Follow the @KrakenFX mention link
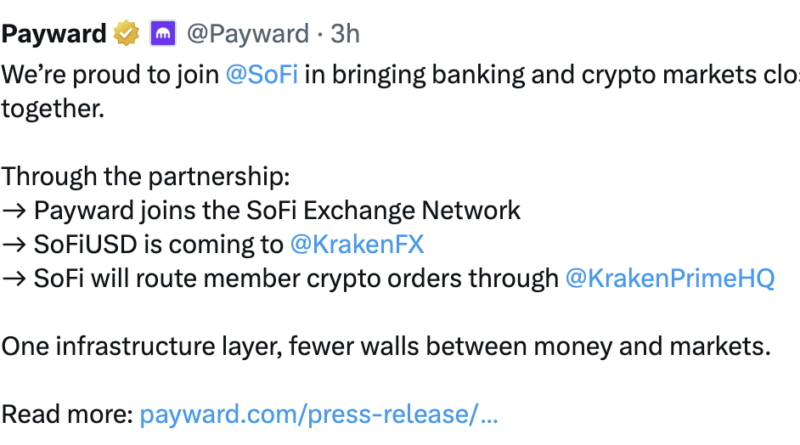Screen dimensions: 800x445 (357, 244)
